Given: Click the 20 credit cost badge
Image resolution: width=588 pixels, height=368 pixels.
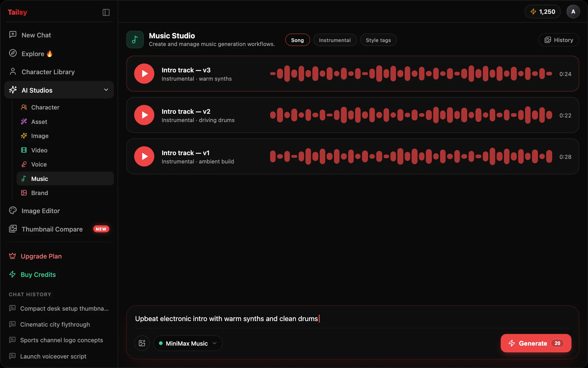Looking at the screenshot, I should coord(557,343).
